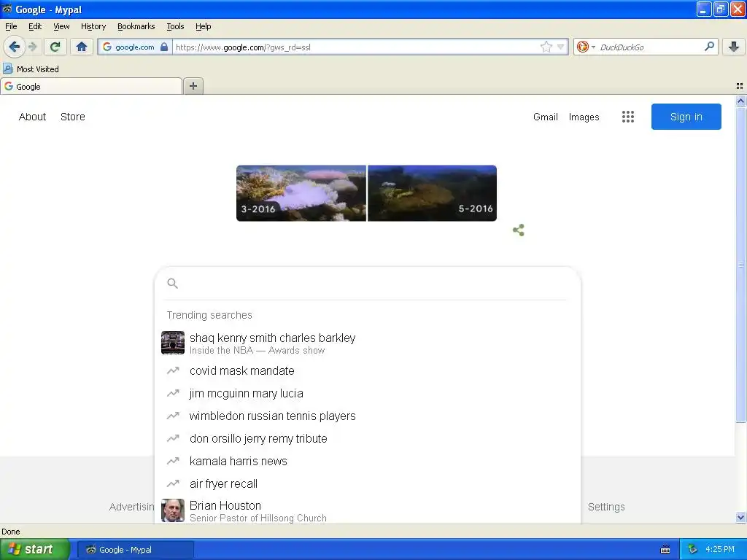Pick 'wimbledon russian tennis players' suggestion
This screenshot has height=560, width=747.
pos(367,416)
